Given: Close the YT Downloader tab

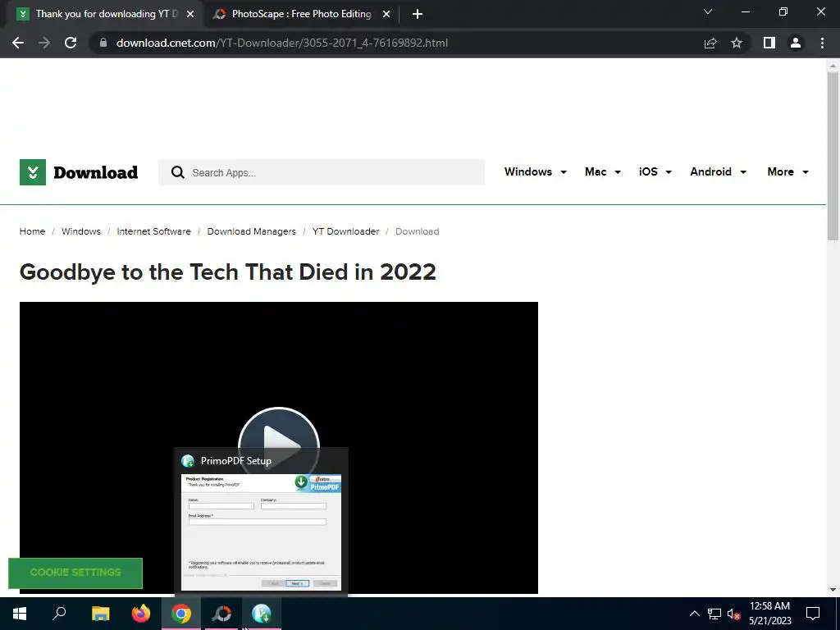Looking at the screenshot, I should 190,15.
